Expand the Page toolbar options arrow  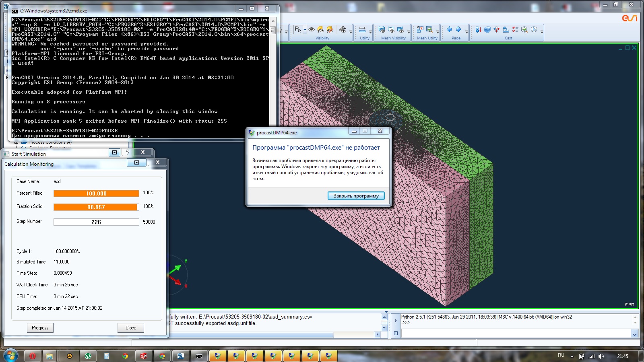(466, 32)
